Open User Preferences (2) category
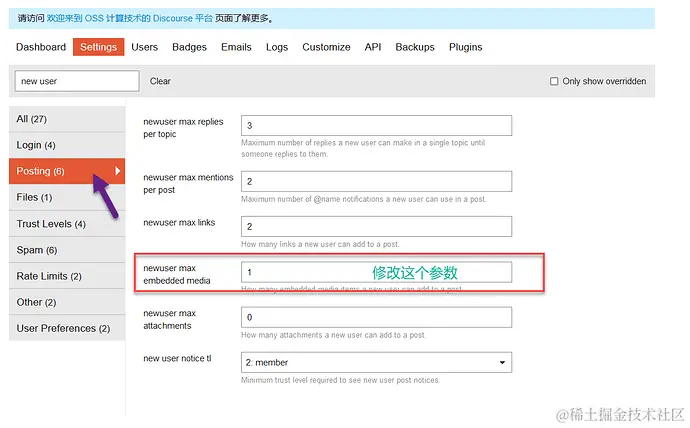The image size is (690, 428). (x=67, y=328)
